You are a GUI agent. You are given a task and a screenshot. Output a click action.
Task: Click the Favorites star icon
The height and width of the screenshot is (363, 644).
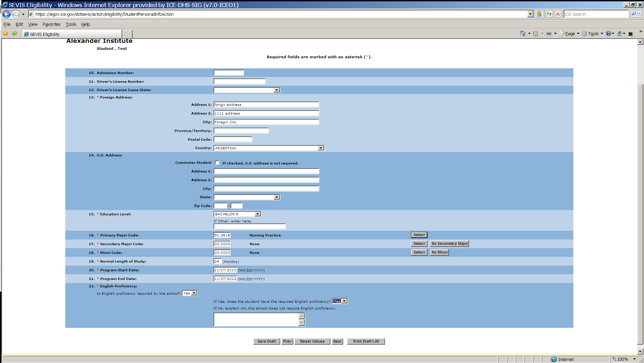[6, 33]
